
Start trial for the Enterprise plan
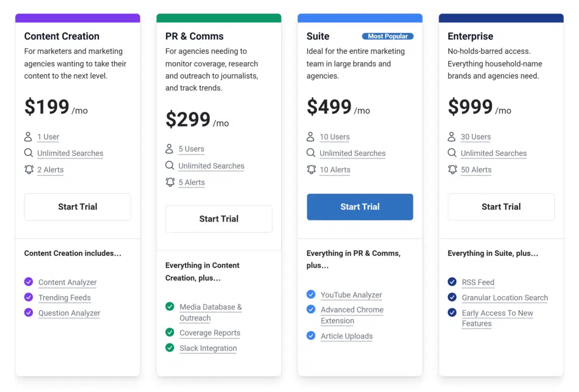[501, 207]
